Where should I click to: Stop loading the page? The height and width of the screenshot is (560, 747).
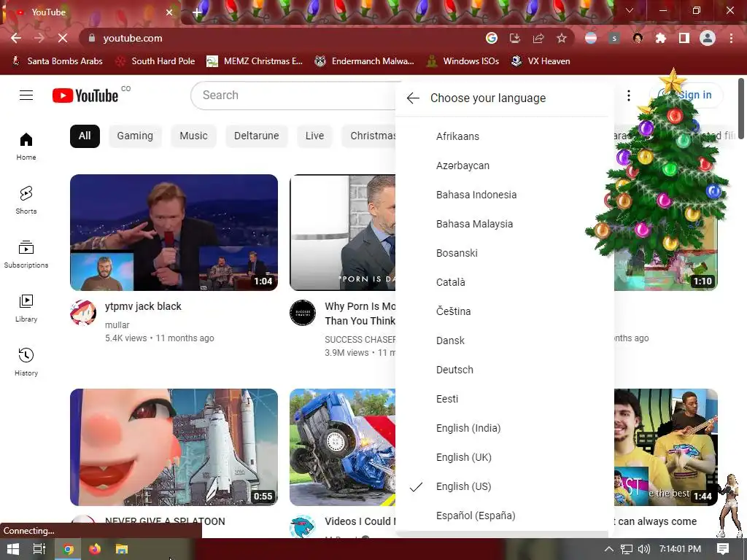click(63, 38)
